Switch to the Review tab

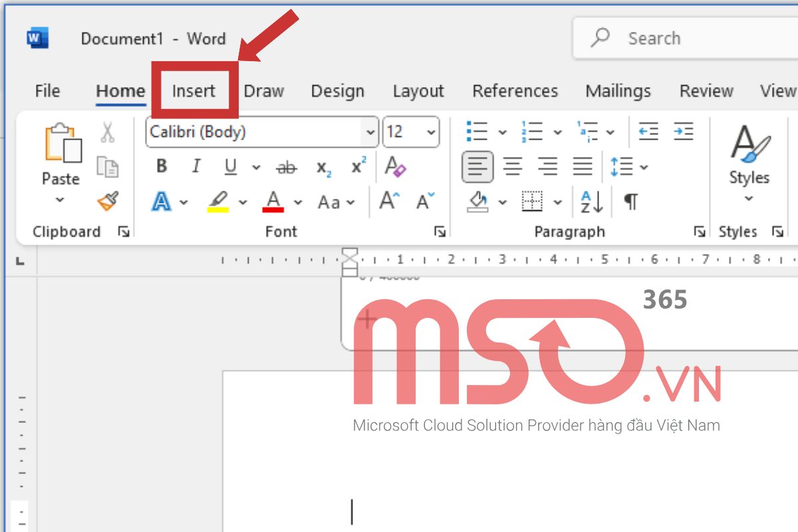[x=706, y=91]
